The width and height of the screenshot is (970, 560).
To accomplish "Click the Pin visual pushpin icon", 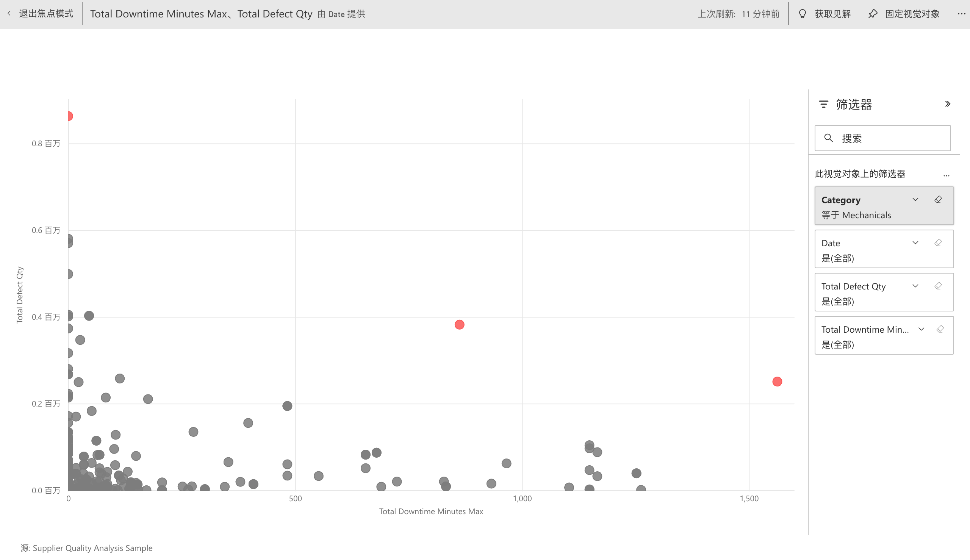I will (873, 14).
